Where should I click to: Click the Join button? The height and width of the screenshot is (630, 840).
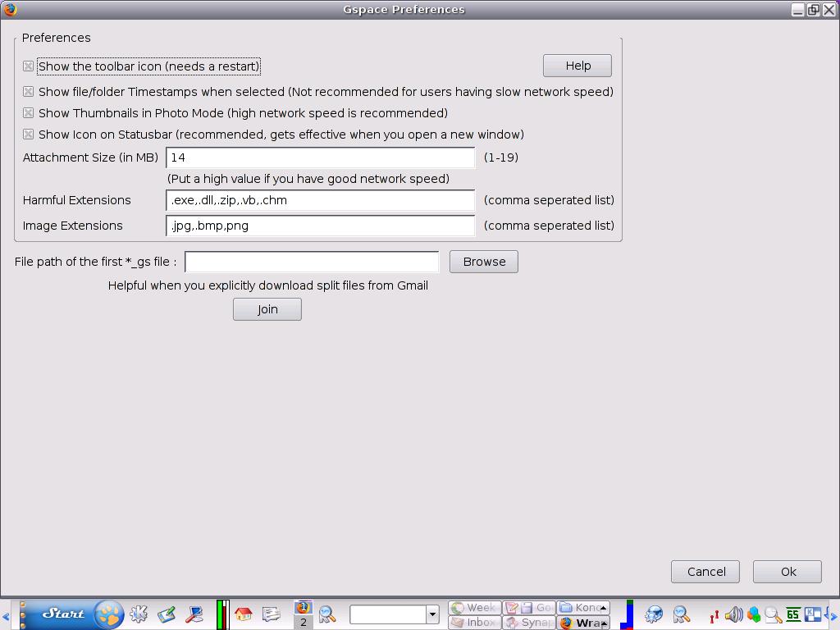coord(267,309)
